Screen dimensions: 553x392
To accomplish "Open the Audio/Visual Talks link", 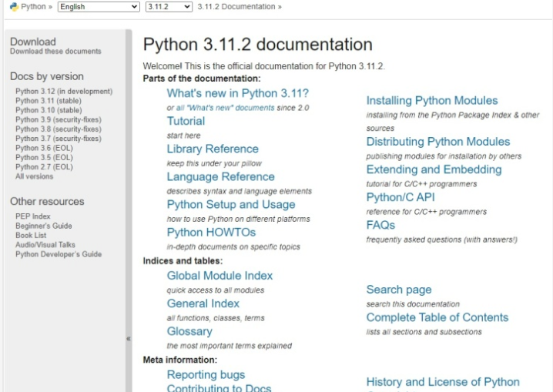I will coord(45,245).
